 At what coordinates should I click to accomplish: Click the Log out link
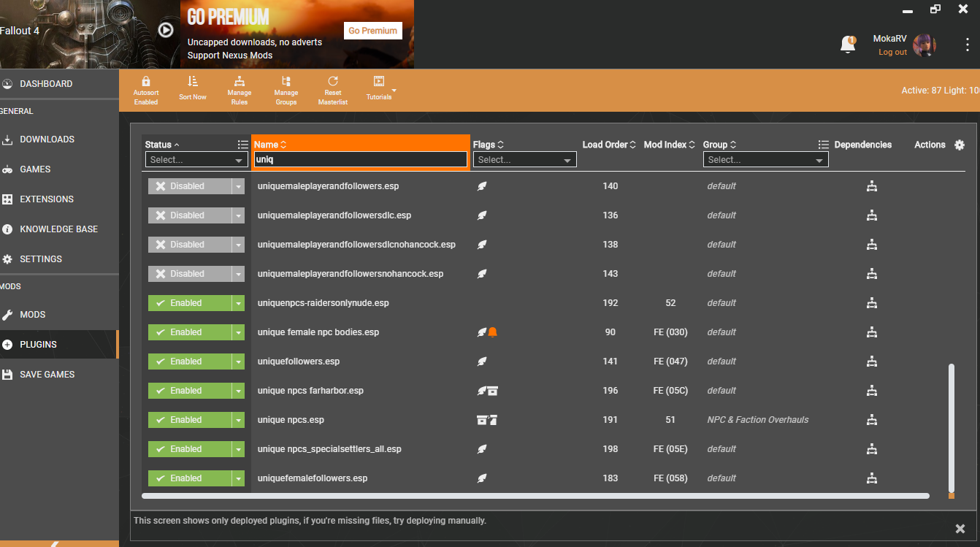[x=892, y=53]
